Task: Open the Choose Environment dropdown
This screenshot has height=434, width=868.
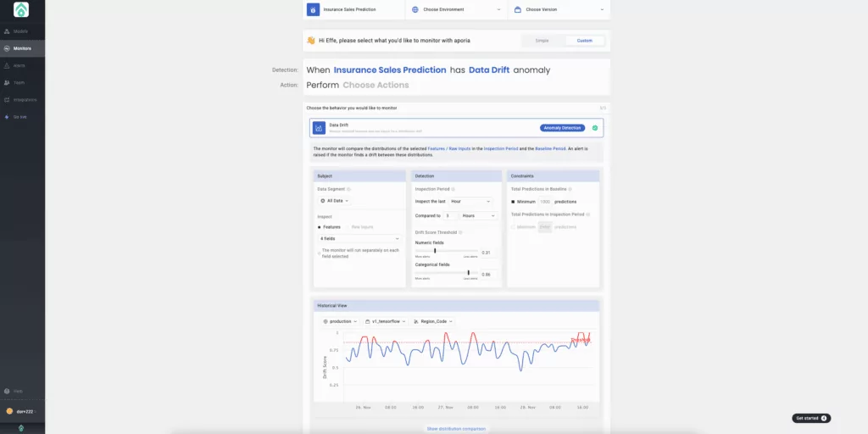Action: (456, 9)
